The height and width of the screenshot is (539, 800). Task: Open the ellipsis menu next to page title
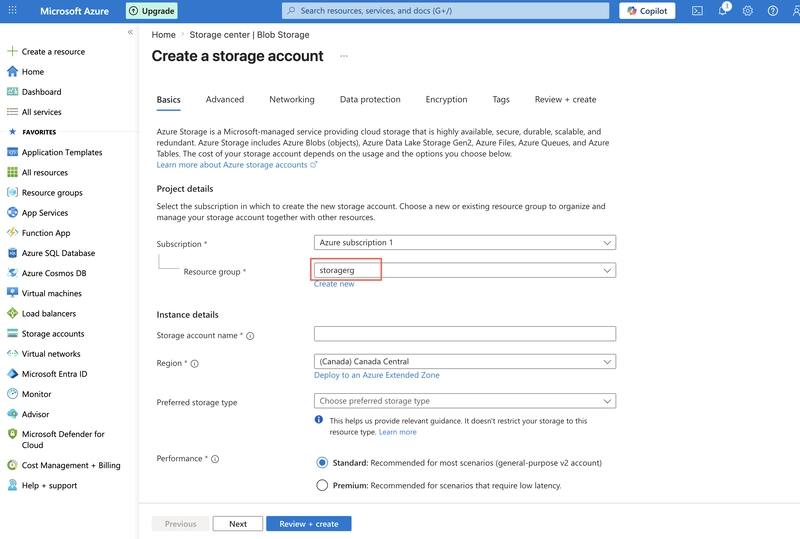(x=344, y=56)
